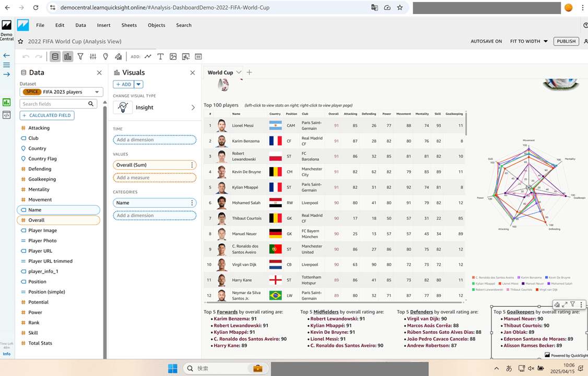
Task: Add a line chart visual icon
Action: (x=148, y=56)
